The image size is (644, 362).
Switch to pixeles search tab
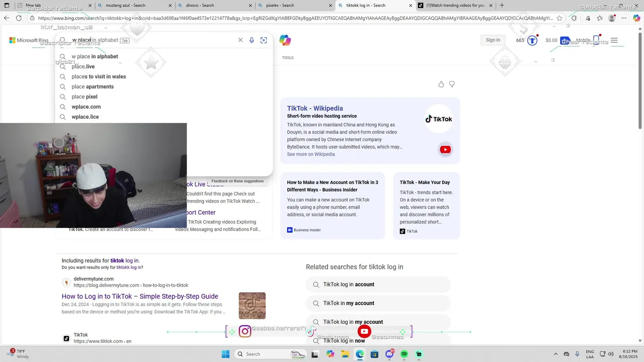tap(295, 6)
